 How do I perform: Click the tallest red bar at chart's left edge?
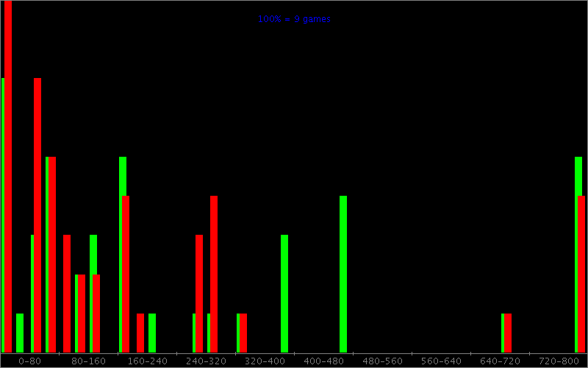click(8, 177)
